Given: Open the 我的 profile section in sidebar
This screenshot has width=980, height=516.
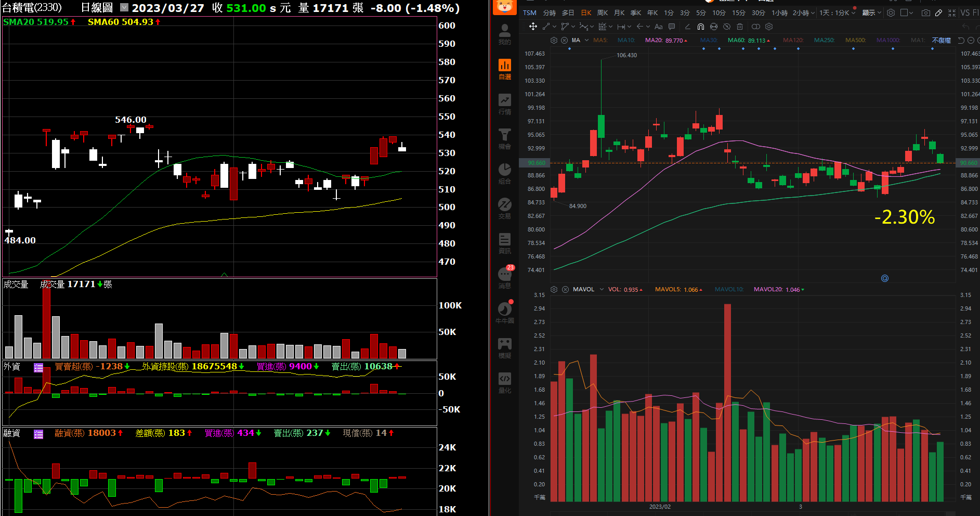Looking at the screenshot, I should point(504,34).
